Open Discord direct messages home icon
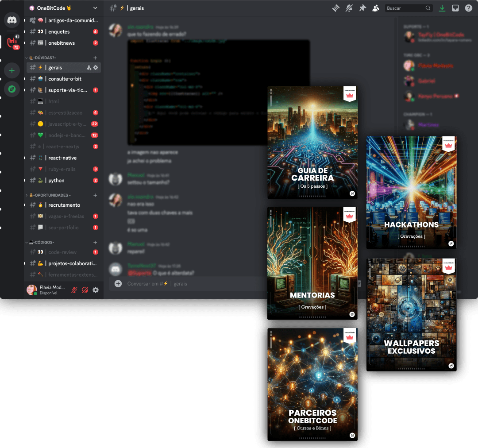 12,20
